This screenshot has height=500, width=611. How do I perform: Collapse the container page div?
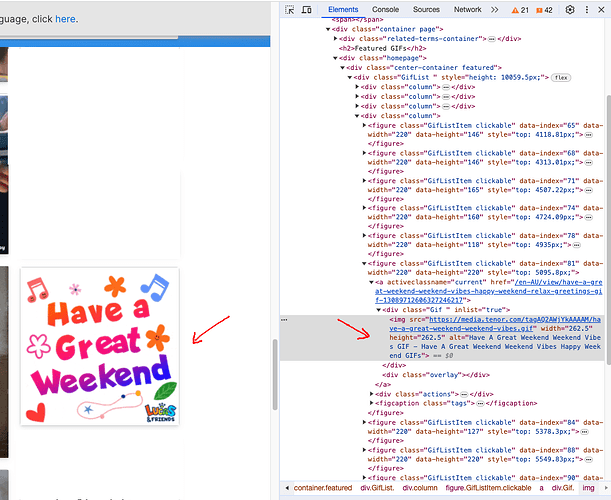pos(328,29)
